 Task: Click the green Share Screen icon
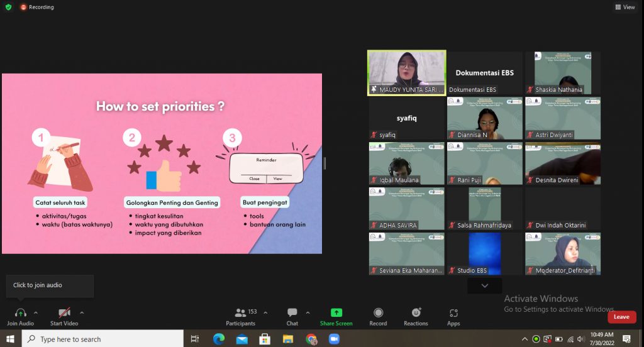click(336, 312)
